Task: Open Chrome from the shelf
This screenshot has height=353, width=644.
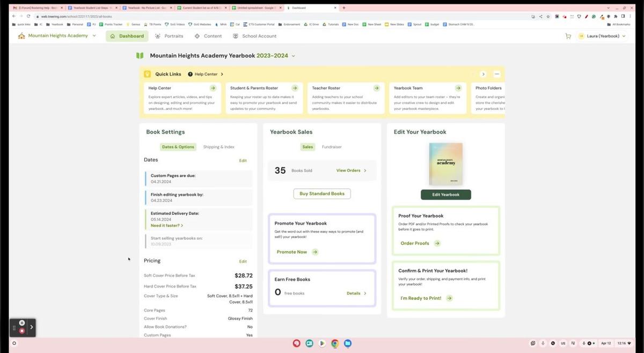Action: [334, 343]
